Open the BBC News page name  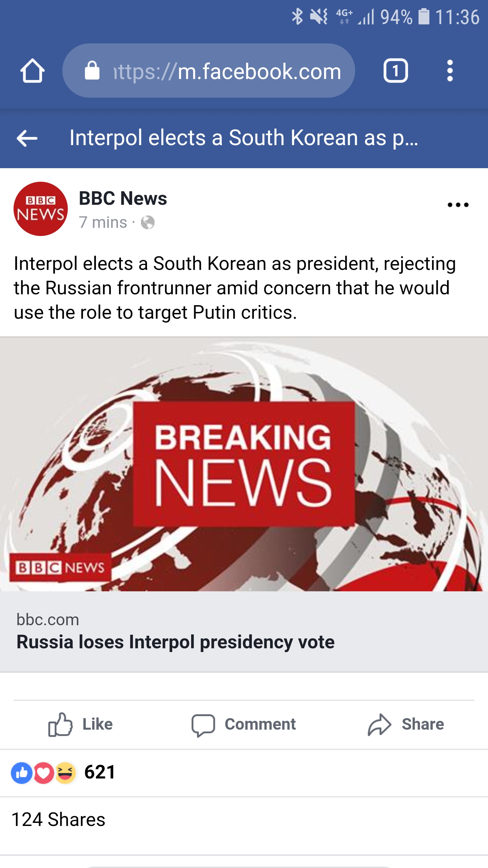tap(123, 198)
